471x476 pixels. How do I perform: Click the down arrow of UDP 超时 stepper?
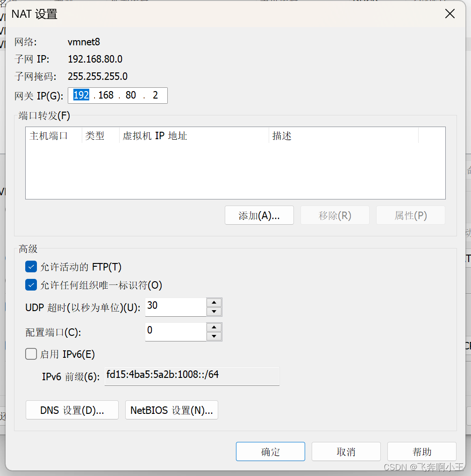pos(214,311)
